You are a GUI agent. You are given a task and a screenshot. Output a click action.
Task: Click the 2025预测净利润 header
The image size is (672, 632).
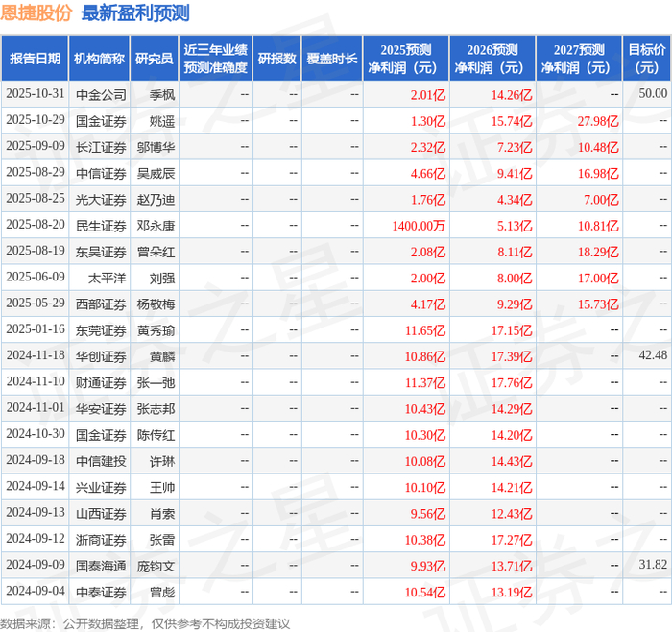[x=405, y=59]
